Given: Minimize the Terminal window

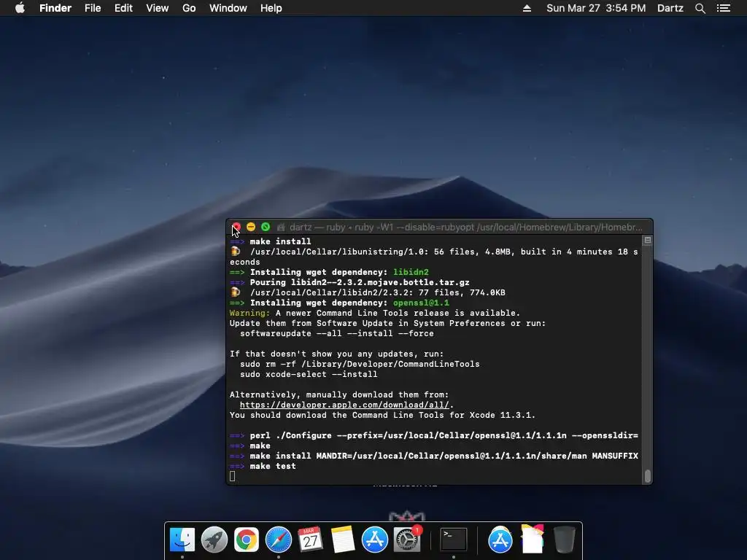Looking at the screenshot, I should point(251,227).
